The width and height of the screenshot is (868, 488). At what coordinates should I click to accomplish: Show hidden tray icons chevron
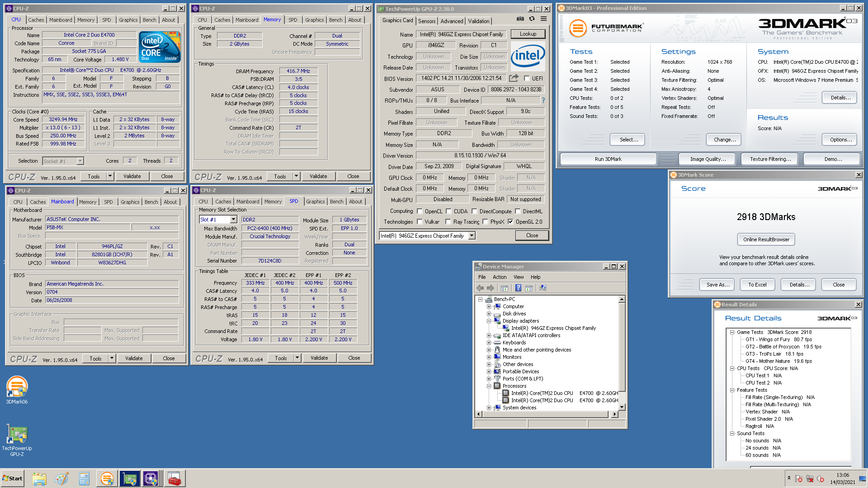(x=789, y=478)
